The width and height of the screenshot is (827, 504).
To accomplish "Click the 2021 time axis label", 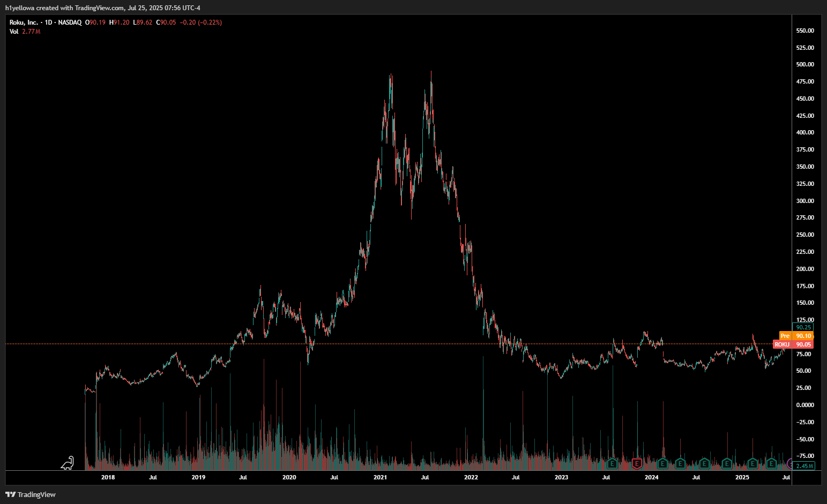I will pos(380,477).
